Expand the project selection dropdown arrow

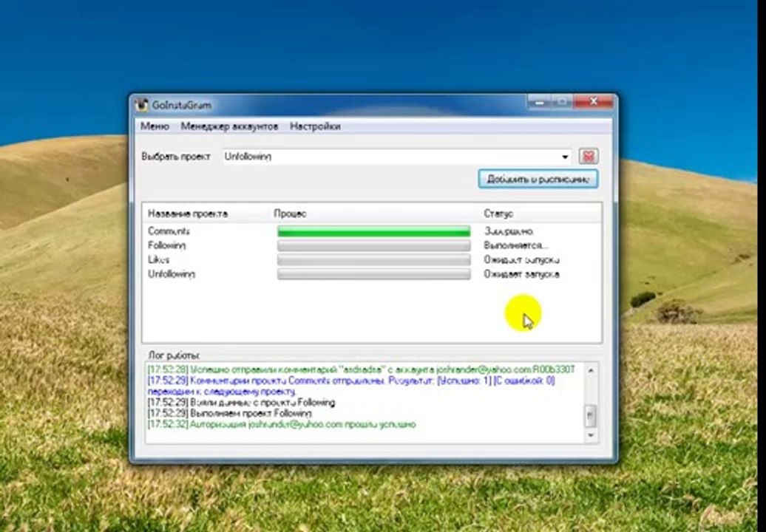(x=565, y=157)
